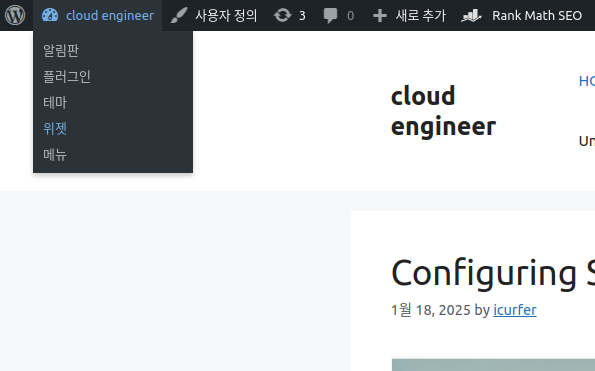
Task: Click the comments count 0
Action: [350, 16]
